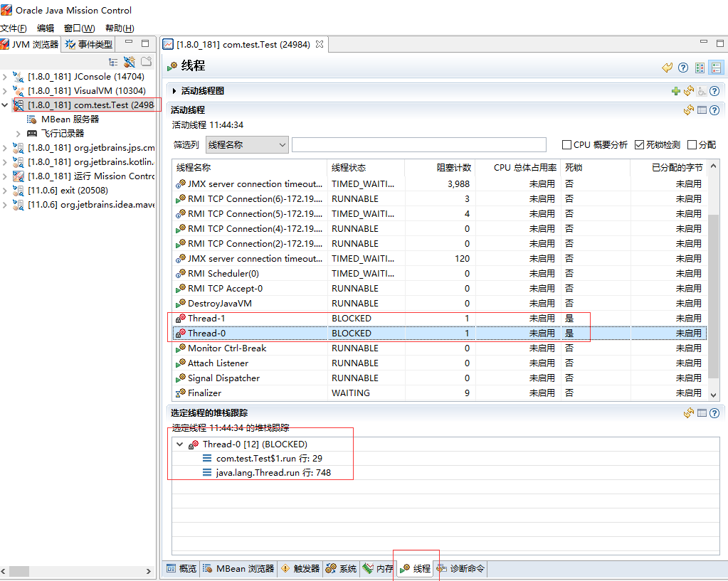Screen dimensions: 728x581
Task: Expand org.jetbrains.kotlin tree node
Action: tap(5, 162)
